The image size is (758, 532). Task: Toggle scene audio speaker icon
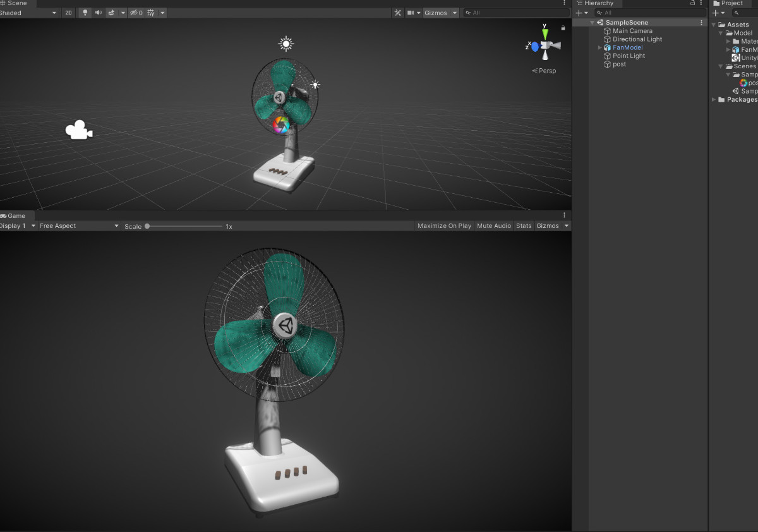[x=98, y=13]
